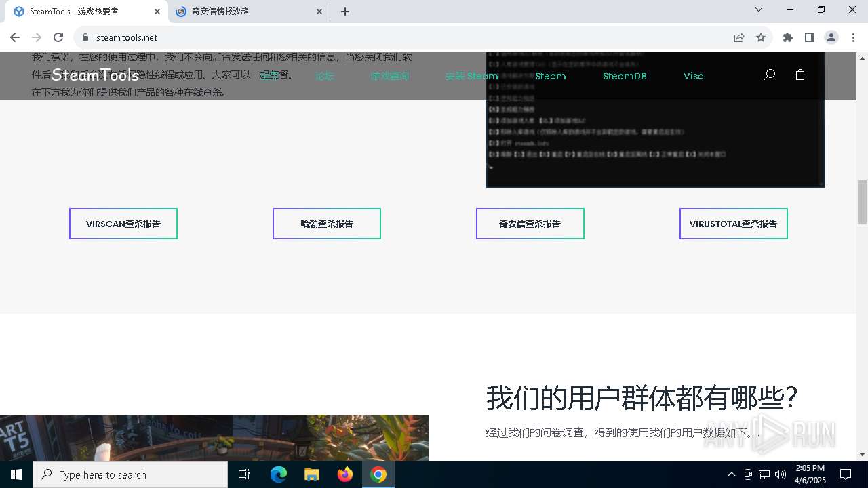Open the 奇安信查杀报告 button

coord(530,224)
